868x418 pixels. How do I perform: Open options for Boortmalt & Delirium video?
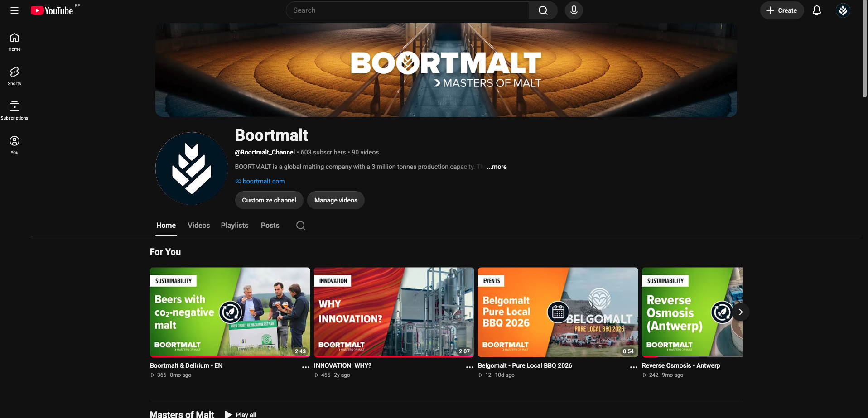306,367
